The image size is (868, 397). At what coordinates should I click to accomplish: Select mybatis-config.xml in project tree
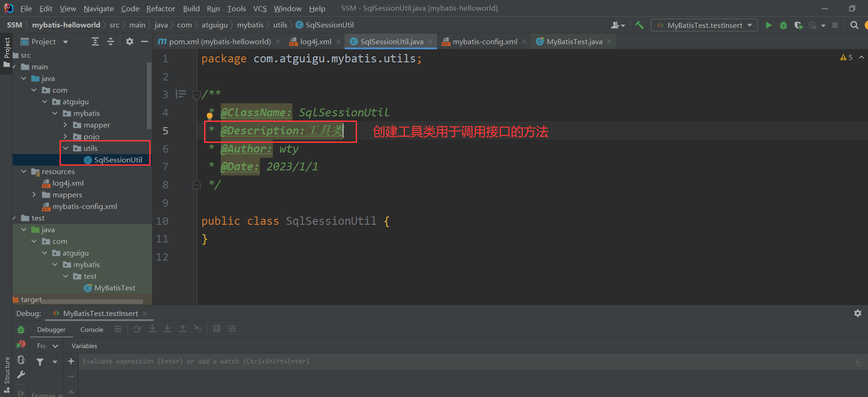point(85,206)
